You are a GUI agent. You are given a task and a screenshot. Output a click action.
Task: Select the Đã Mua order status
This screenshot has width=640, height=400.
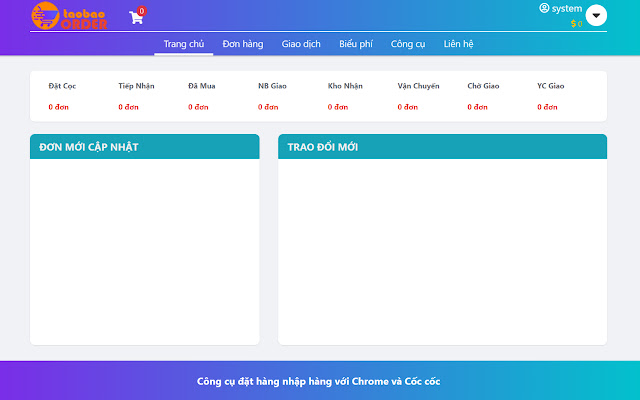tap(202, 86)
